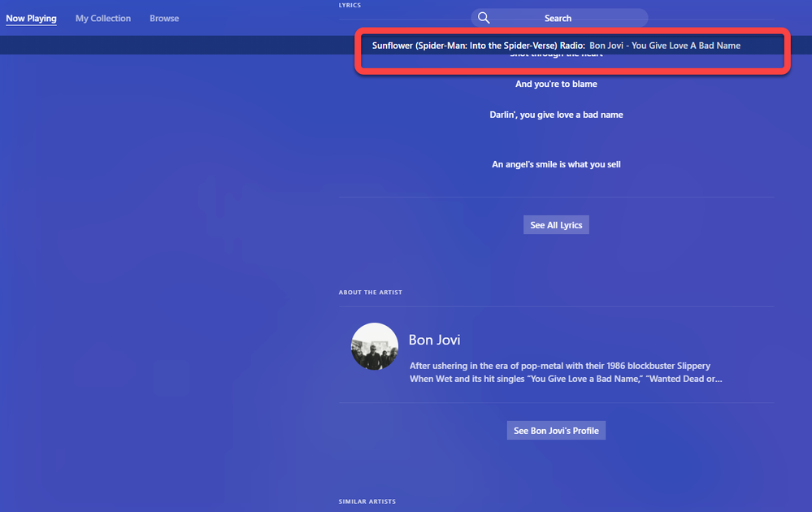Click the LYRICS section heading
This screenshot has height=512, width=812.
click(x=350, y=5)
